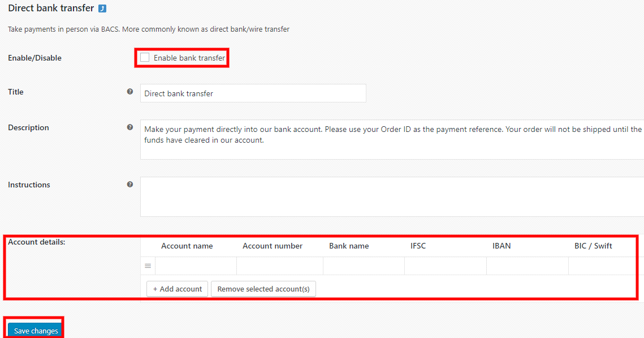Image resolution: width=644 pixels, height=338 pixels.
Task: Click the Account name column header
Action: (187, 246)
